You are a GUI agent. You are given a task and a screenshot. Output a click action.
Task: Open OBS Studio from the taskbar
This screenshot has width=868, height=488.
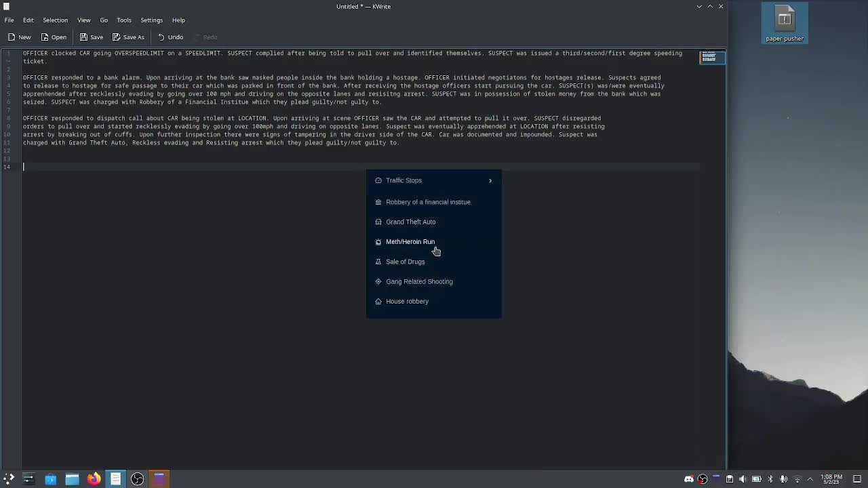coord(137,479)
